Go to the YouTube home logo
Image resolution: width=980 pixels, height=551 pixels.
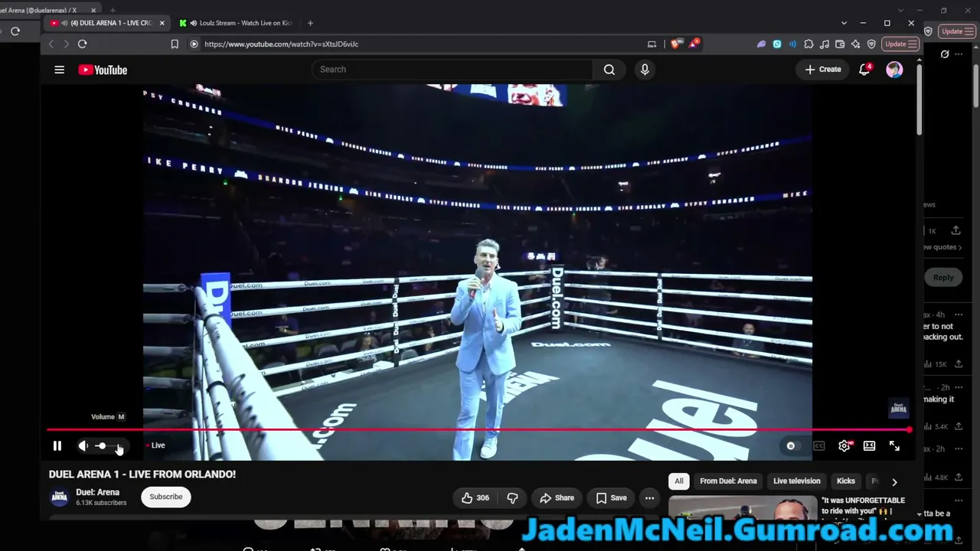point(103,70)
